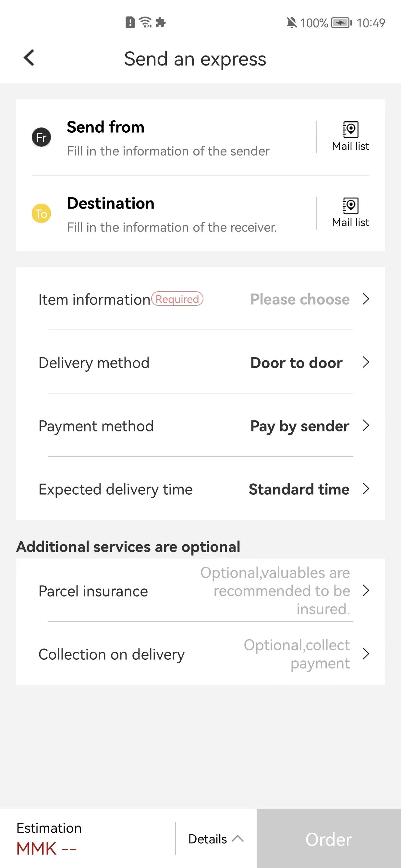Tap the back arrow icon

[x=29, y=58]
